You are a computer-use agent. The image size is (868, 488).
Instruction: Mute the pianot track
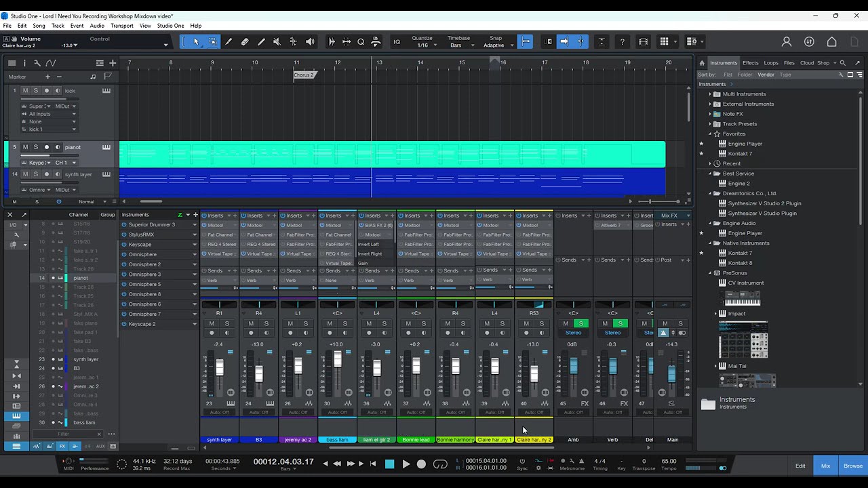25,147
